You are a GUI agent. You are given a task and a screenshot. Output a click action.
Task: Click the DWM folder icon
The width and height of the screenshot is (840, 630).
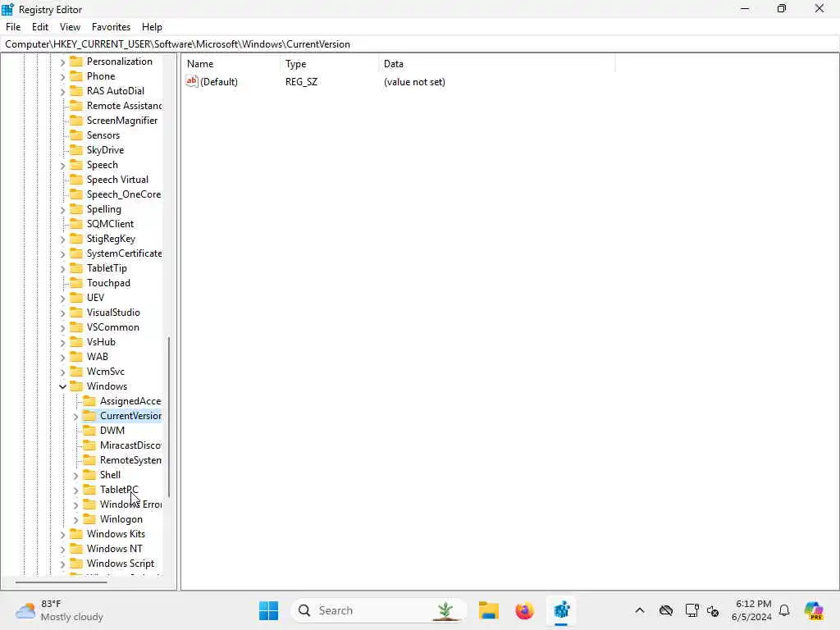click(89, 430)
